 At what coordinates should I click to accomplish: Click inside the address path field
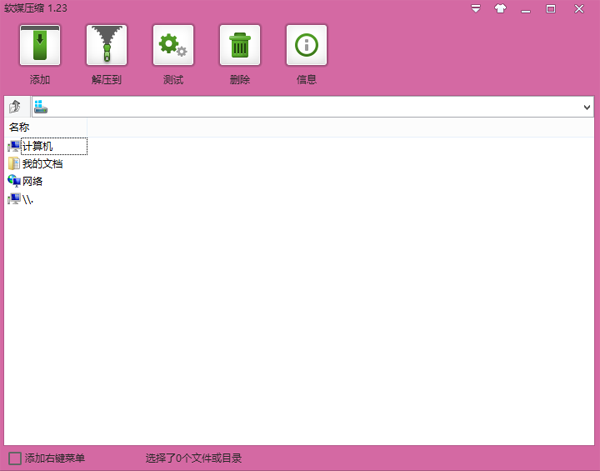point(300,106)
